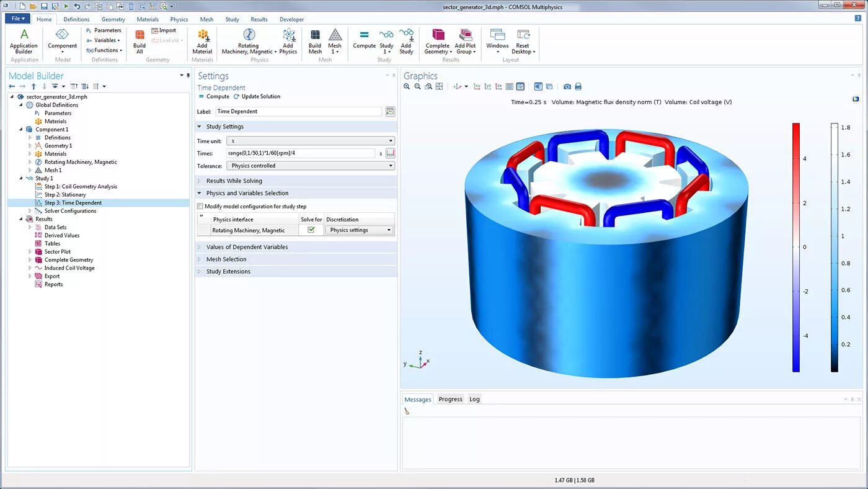Screen dimensions: 868x489
Task: Expand Solver Configurations tree node
Action: click(x=30, y=211)
